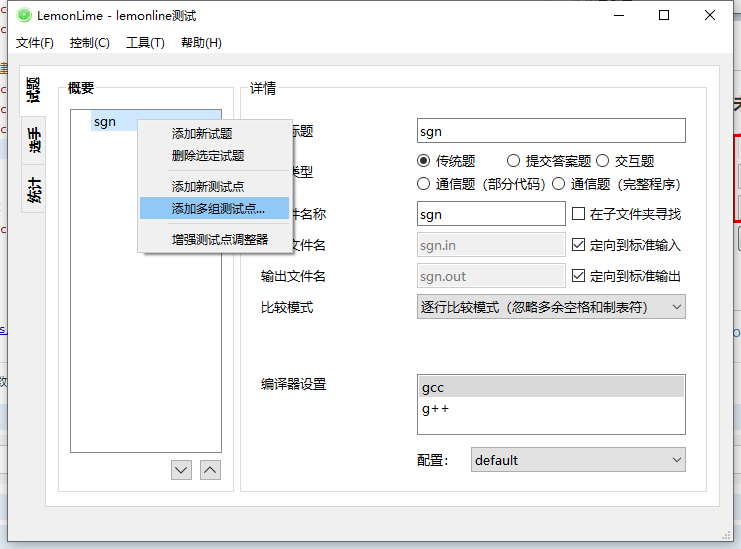Viewport: 741px width, 549px height.
Task: Click the source file name field sgn
Action: (x=491, y=214)
